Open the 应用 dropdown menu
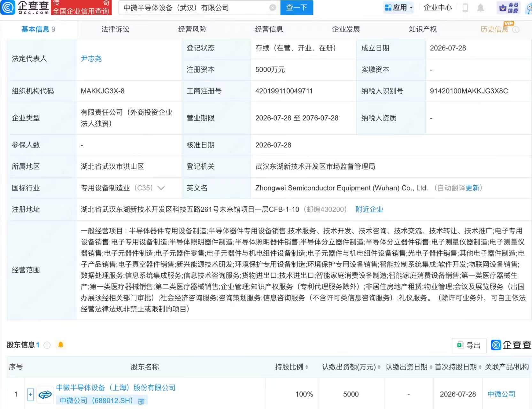 pyautogui.click(x=399, y=7)
